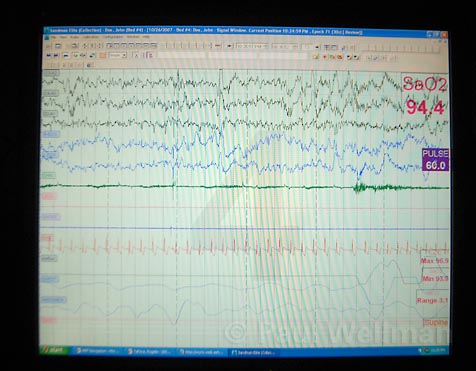
Task: Open the Configuration menu
Action: [112, 37]
